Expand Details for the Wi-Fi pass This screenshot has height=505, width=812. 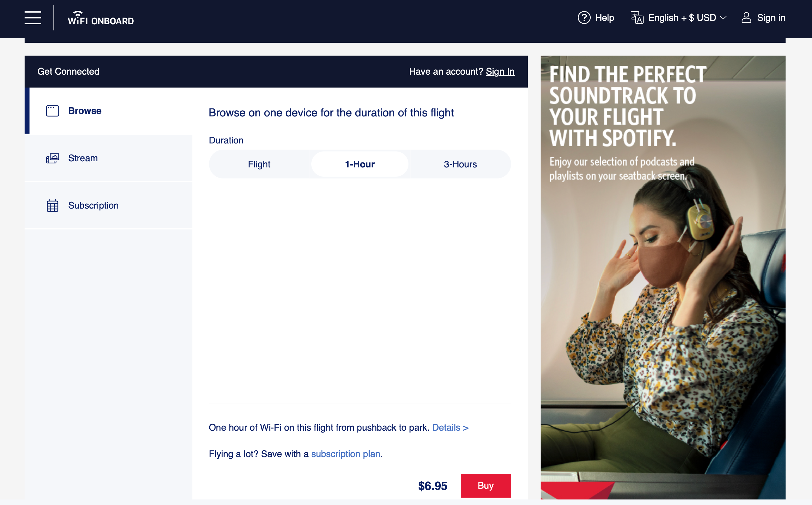[450, 428]
